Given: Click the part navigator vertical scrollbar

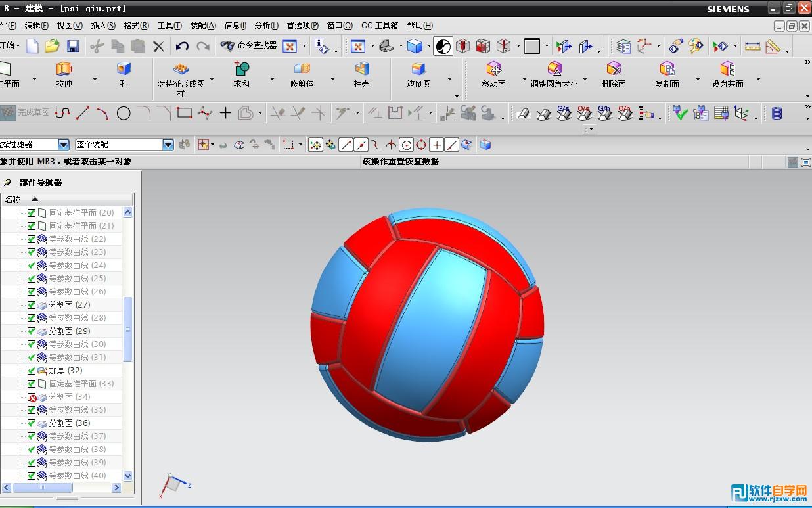Looking at the screenshot, I should click(128, 329).
